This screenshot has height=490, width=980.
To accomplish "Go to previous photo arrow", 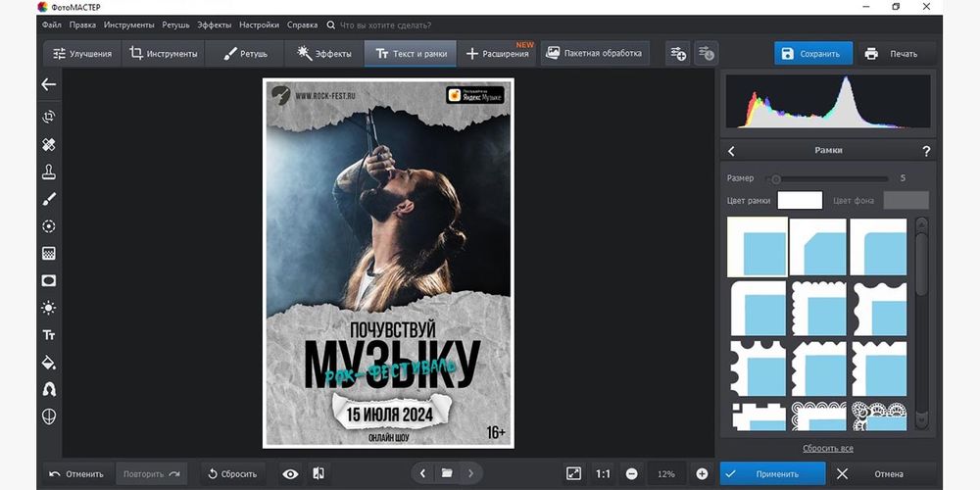I will point(422,473).
